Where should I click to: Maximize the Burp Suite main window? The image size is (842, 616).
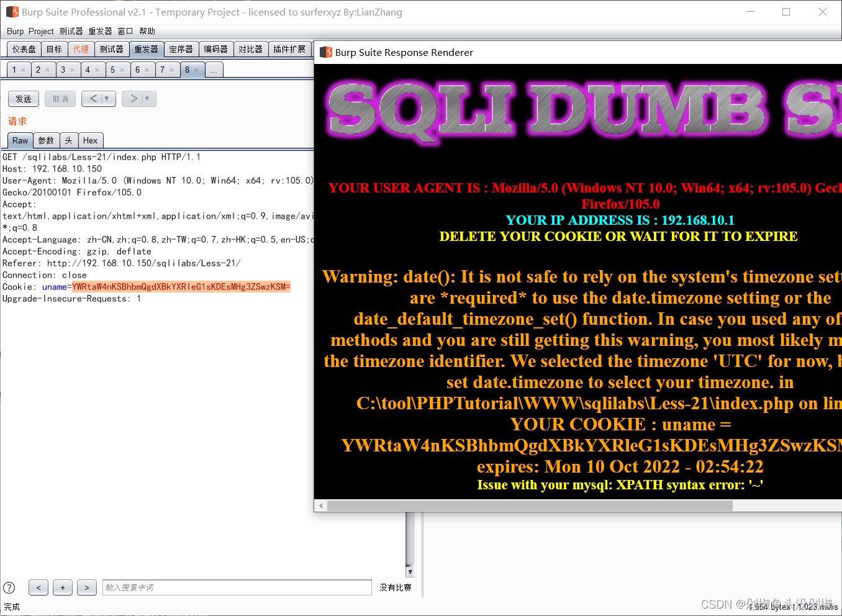[786, 12]
